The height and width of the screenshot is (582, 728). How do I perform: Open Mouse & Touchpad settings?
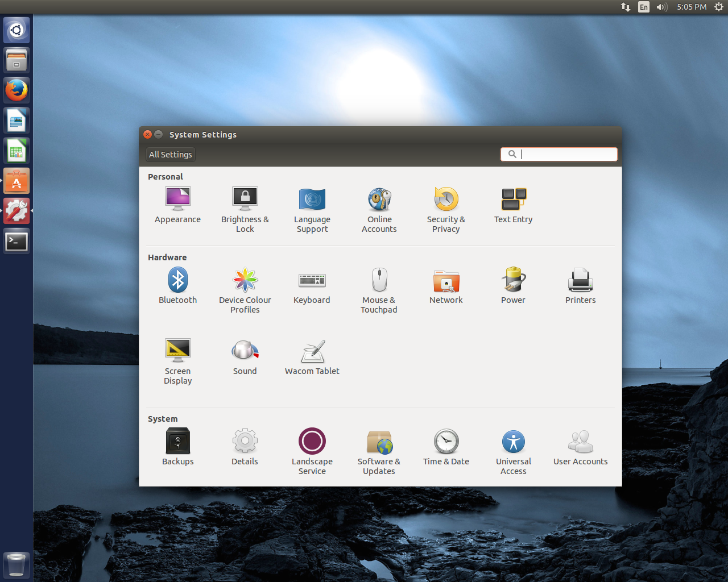tap(379, 290)
